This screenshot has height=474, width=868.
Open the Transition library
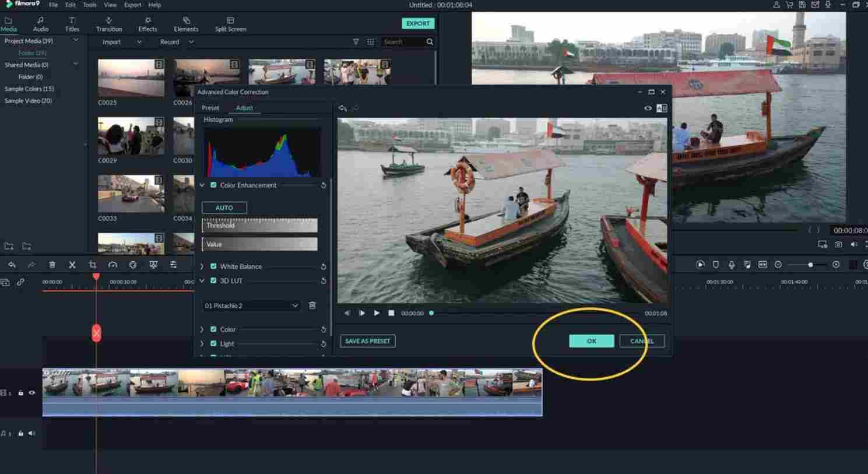coord(109,24)
